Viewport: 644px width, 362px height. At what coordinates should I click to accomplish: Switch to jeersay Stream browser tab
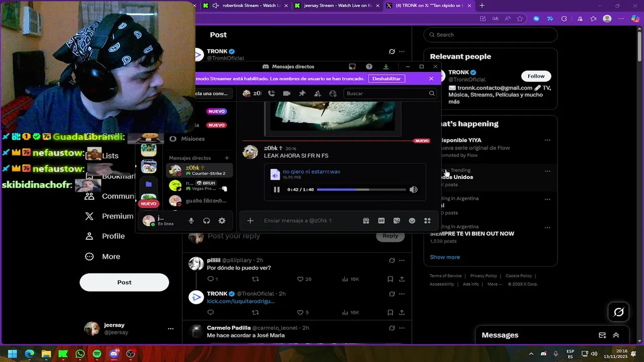[x=337, y=6]
